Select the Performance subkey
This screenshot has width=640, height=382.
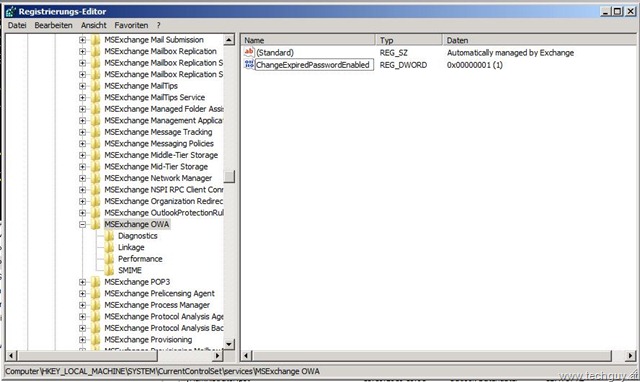(x=140, y=259)
